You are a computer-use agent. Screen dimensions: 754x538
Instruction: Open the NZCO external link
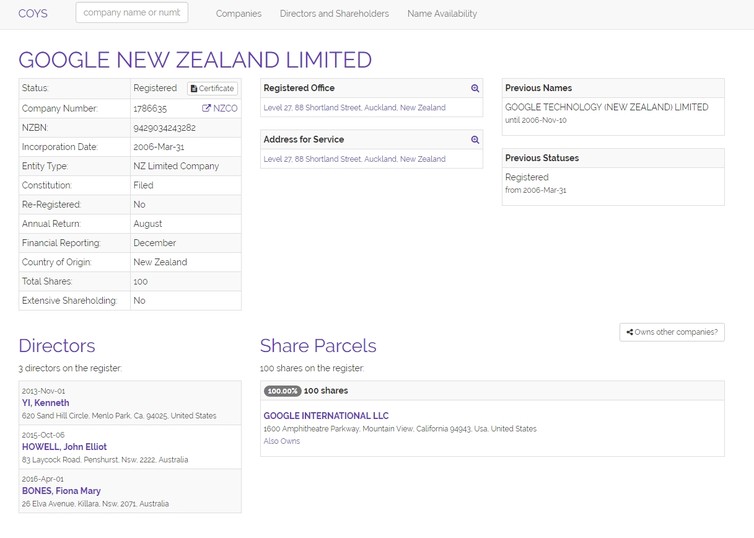click(x=220, y=108)
